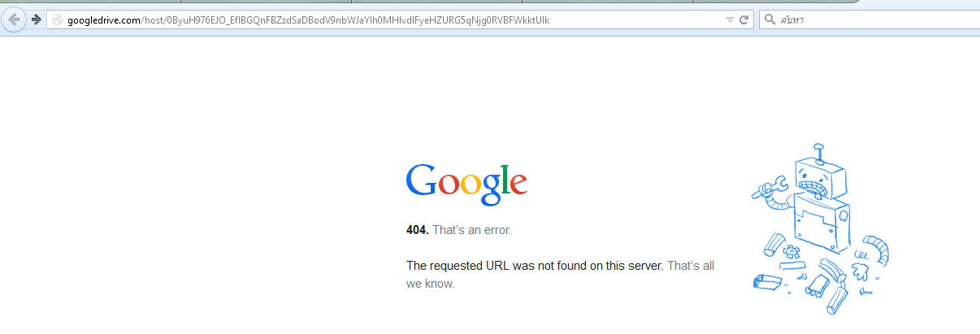The width and height of the screenshot is (980, 334).
Task: Click the wrench held by the robot
Action: pyautogui.click(x=769, y=188)
